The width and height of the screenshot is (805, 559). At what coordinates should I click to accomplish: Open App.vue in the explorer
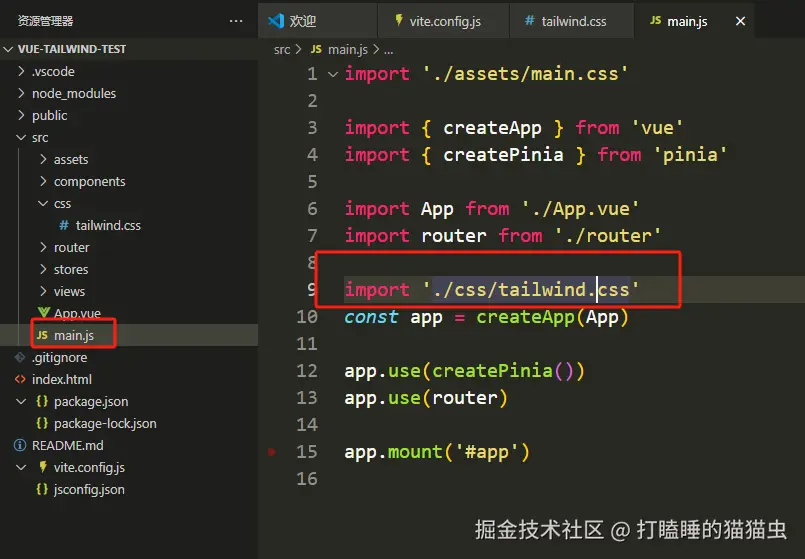(x=77, y=313)
